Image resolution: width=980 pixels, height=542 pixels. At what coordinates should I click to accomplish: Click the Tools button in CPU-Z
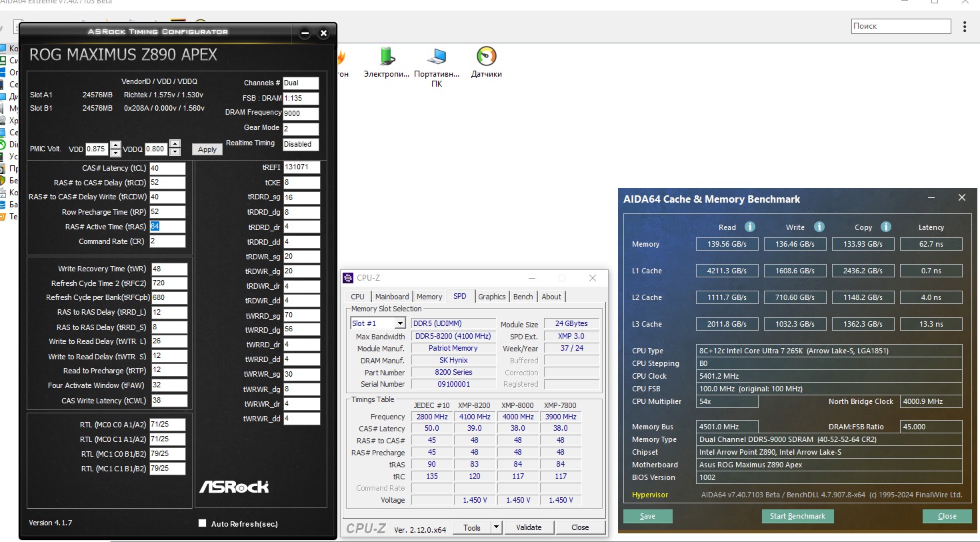tap(472, 527)
